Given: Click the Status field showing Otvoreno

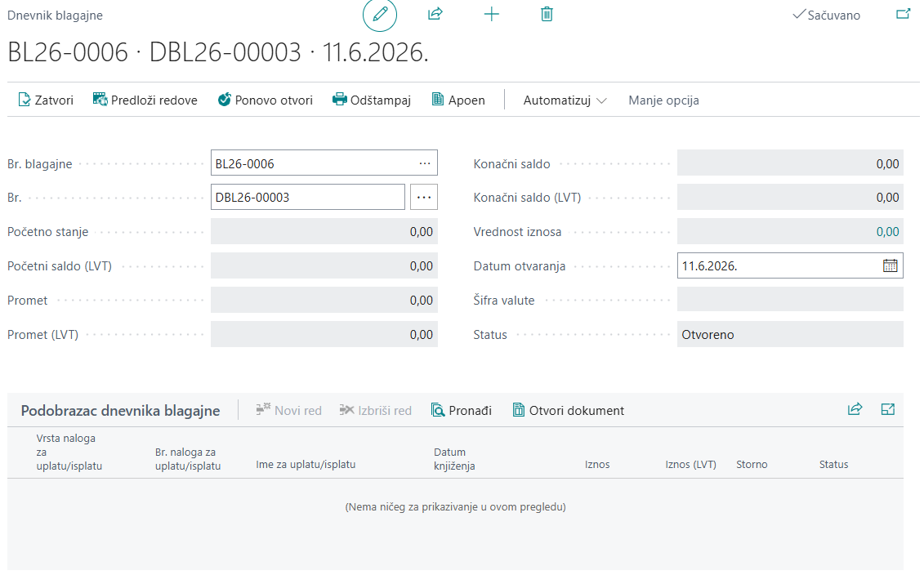Looking at the screenshot, I should tap(790, 334).
